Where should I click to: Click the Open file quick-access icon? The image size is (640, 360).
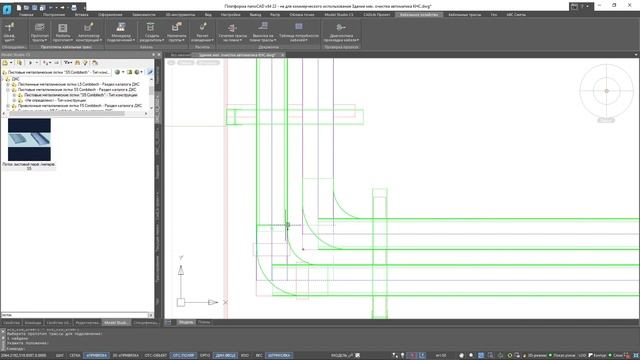(x=27, y=7)
